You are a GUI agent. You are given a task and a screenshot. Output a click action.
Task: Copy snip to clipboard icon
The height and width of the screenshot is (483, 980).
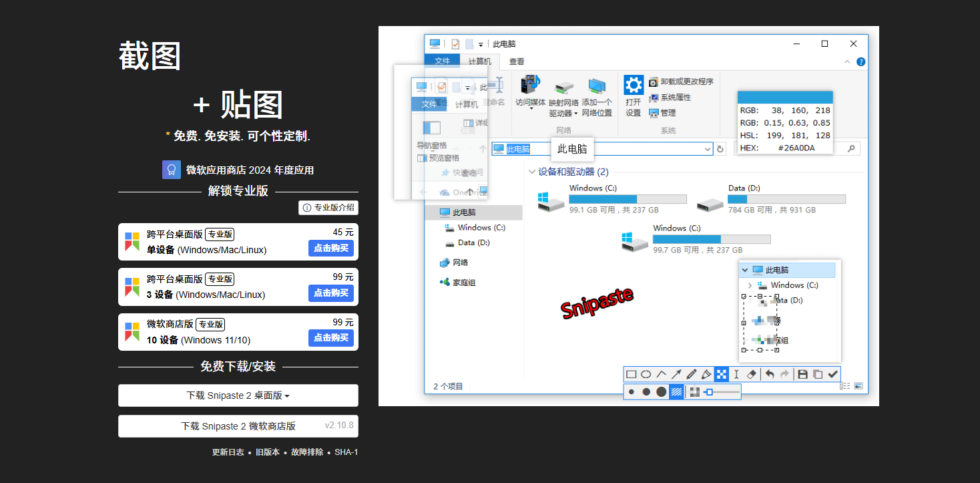pos(818,374)
